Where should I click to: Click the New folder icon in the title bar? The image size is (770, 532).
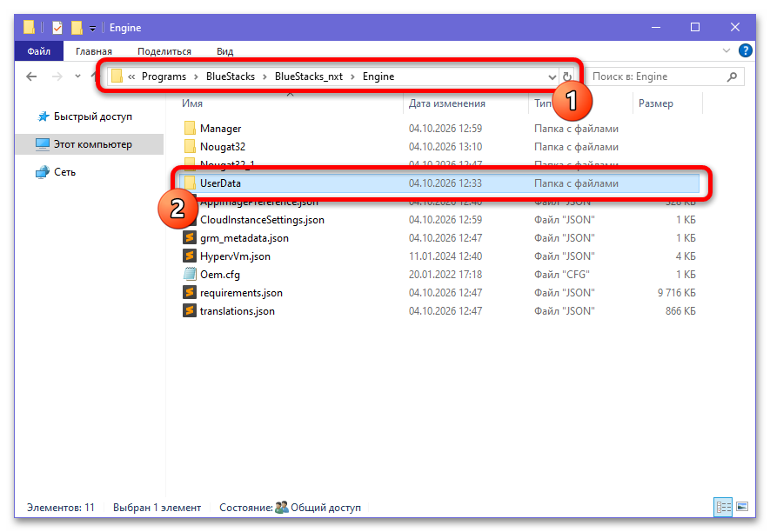[77, 28]
